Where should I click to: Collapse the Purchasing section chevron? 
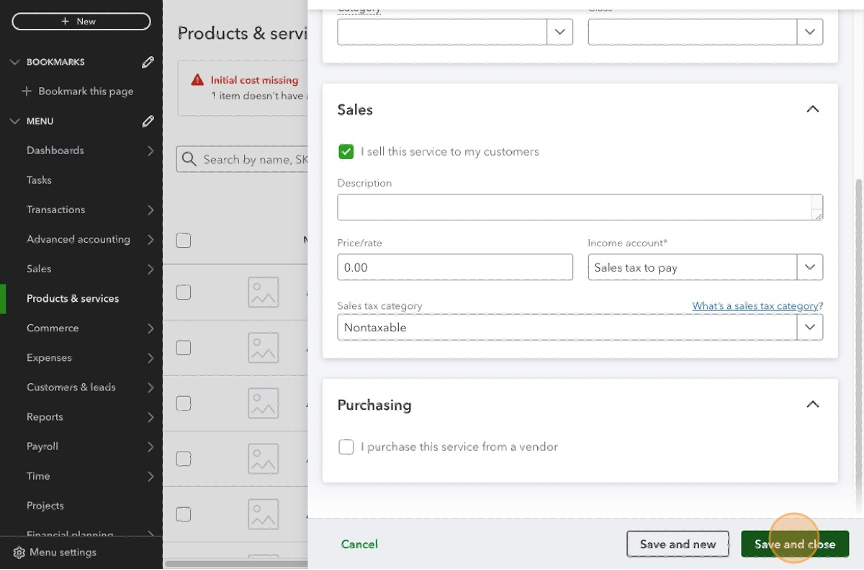812,405
